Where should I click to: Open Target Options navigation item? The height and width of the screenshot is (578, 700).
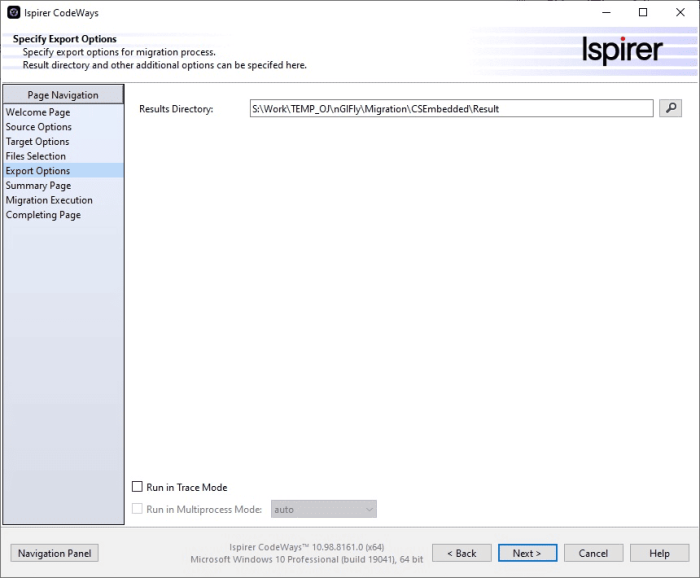click(38, 142)
